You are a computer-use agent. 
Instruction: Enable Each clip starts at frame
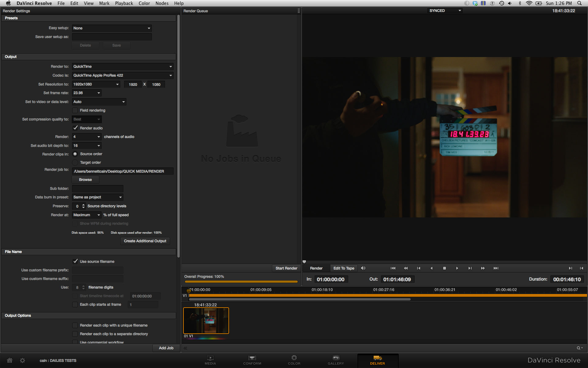75,305
